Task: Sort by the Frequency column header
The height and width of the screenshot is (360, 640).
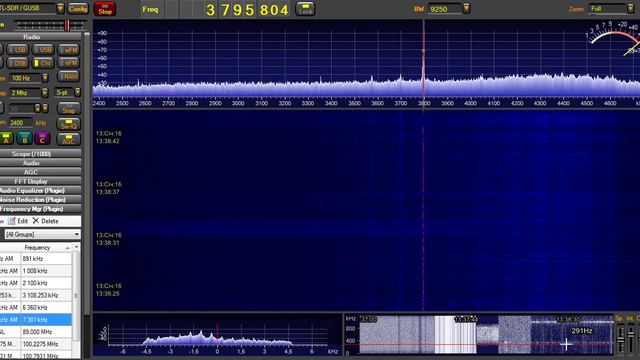Action: coord(46,248)
